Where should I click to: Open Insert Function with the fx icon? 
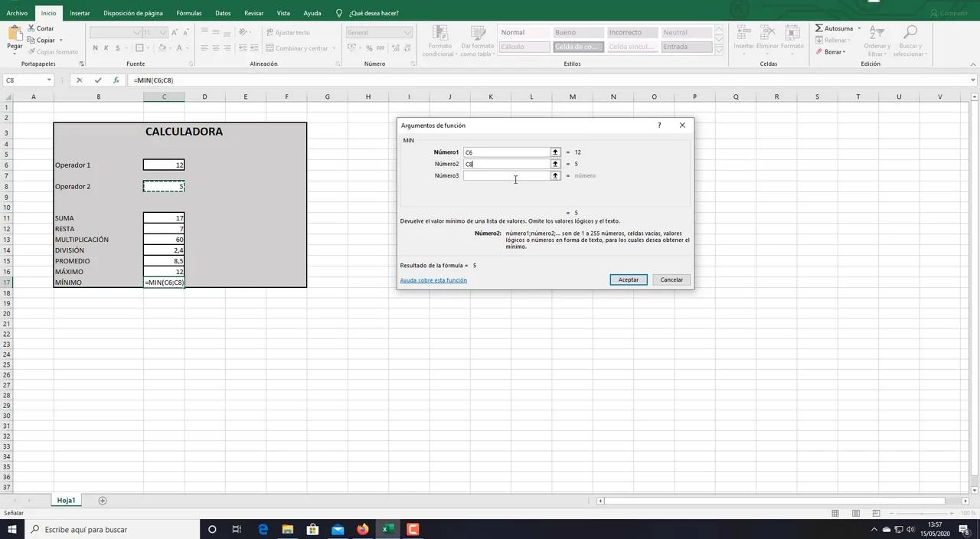pos(116,80)
